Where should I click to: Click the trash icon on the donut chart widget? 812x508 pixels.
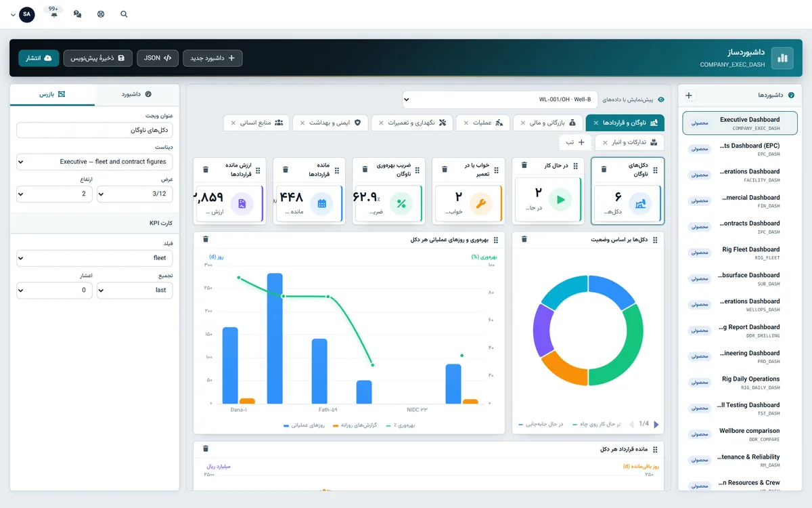tap(524, 239)
